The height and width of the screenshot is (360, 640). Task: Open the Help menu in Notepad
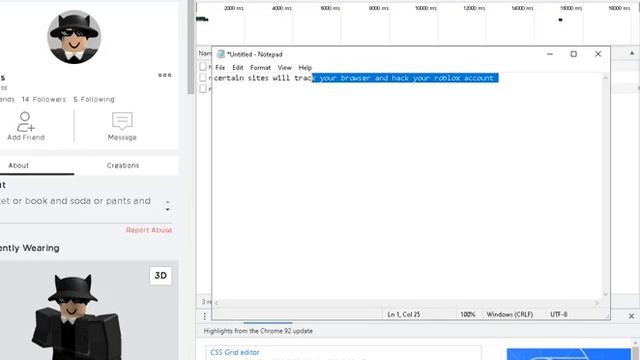[305, 67]
